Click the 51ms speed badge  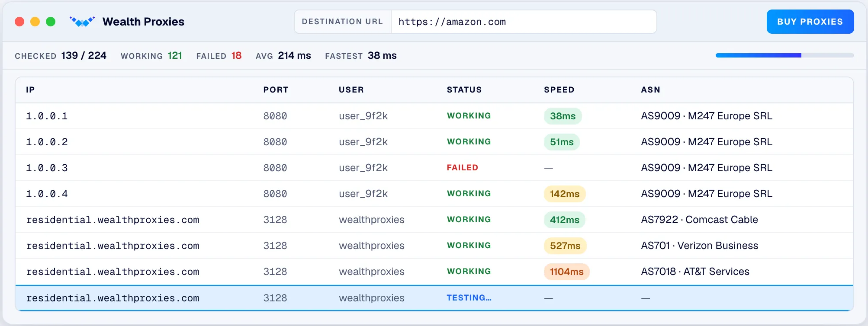click(562, 142)
